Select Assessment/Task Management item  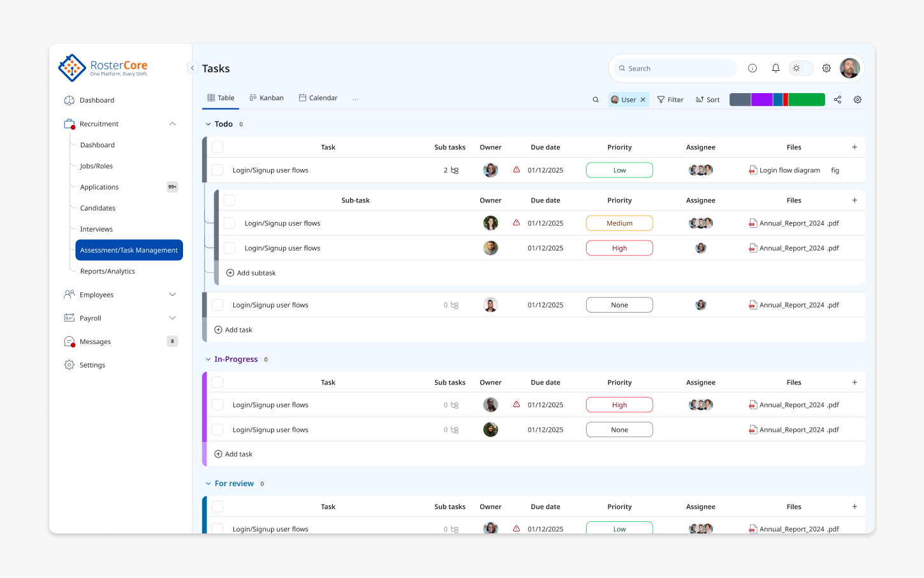pyautogui.click(x=129, y=250)
